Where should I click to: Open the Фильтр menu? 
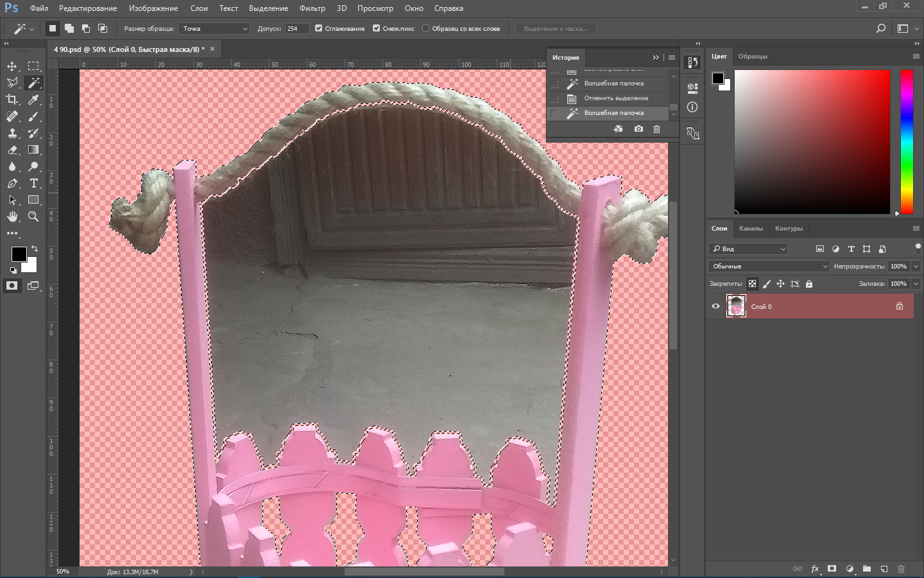coord(312,8)
